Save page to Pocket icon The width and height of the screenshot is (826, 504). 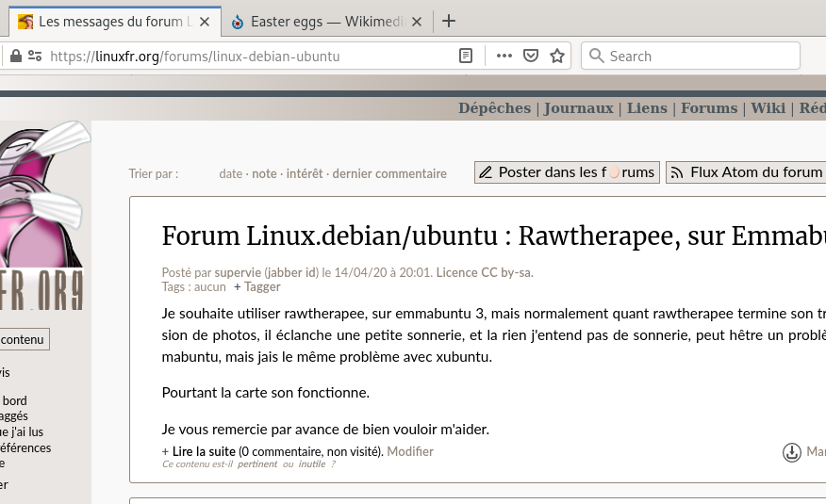click(531, 57)
